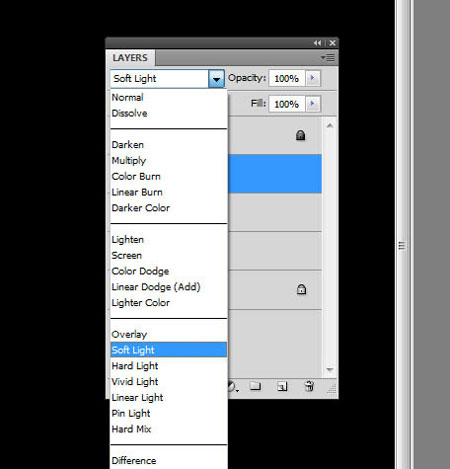Delete layer with trash icon

[309, 386]
